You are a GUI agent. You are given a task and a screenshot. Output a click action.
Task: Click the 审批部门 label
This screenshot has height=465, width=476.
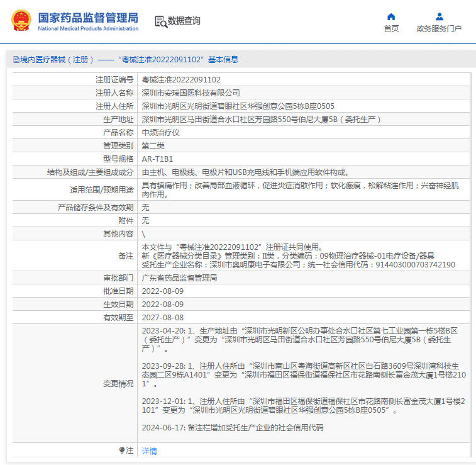pos(118,278)
